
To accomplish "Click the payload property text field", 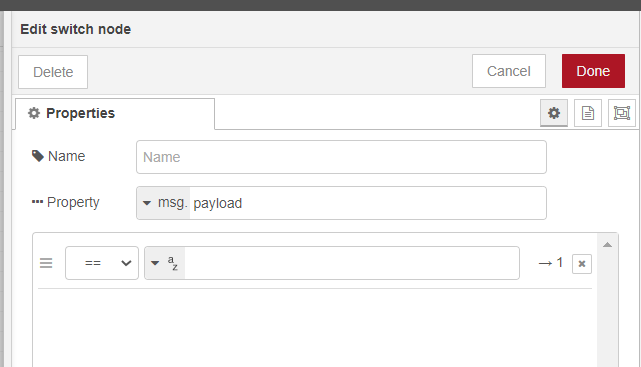I will click(368, 203).
